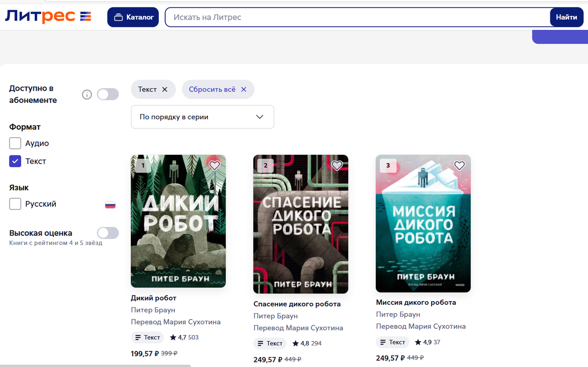Click the series number 1 badge
This screenshot has height=367, width=588.
[143, 166]
